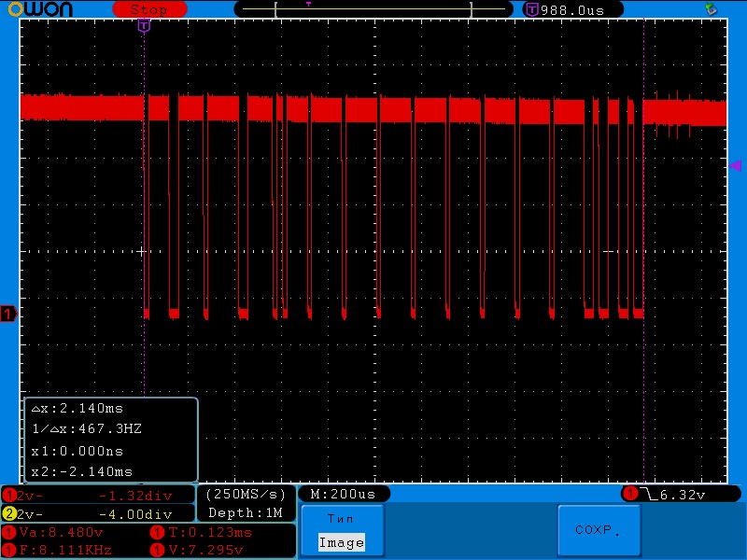Click the purple trigger position marker at top
Screen dimensions: 747x560
[144, 26]
